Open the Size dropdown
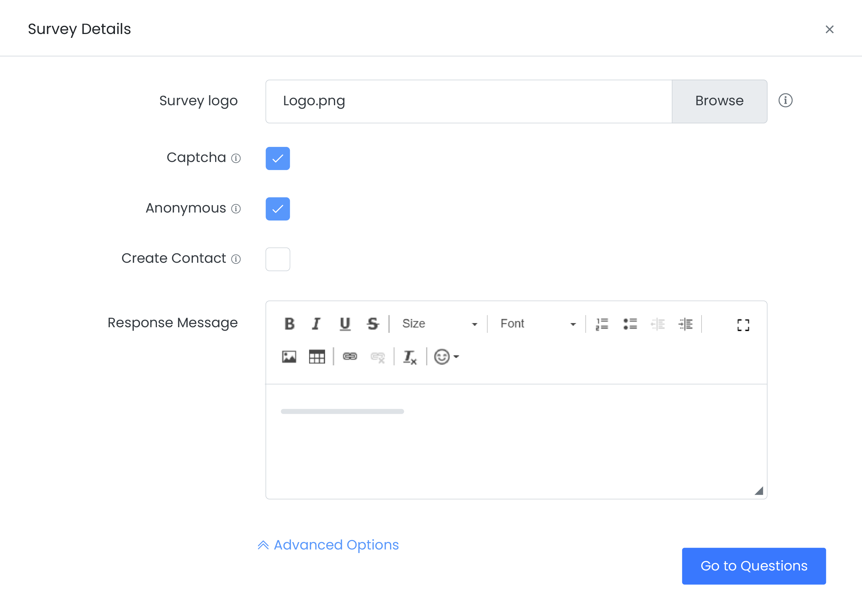Image resolution: width=862 pixels, height=616 pixels. click(439, 324)
